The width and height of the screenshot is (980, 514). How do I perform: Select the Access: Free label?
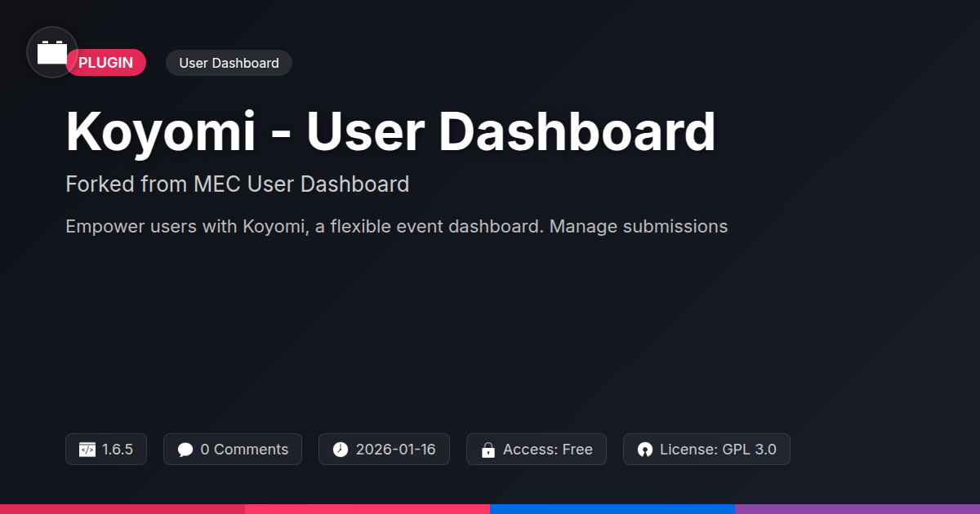point(548,450)
